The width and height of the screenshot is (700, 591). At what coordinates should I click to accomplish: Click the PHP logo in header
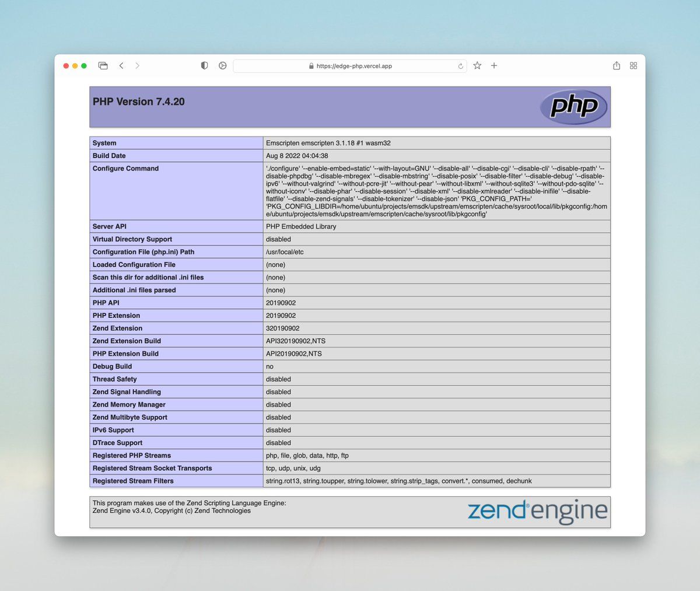(573, 107)
